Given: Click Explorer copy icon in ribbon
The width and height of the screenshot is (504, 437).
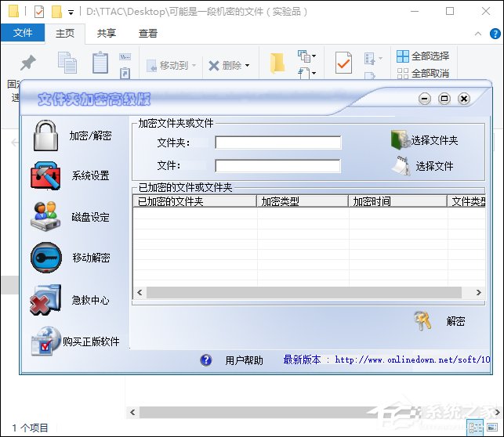Looking at the screenshot, I should [67, 63].
